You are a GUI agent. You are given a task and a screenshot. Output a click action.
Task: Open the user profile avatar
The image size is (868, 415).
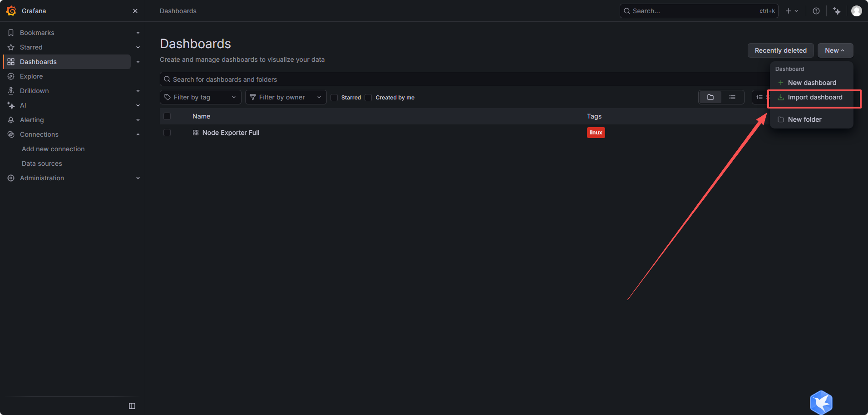[857, 11]
